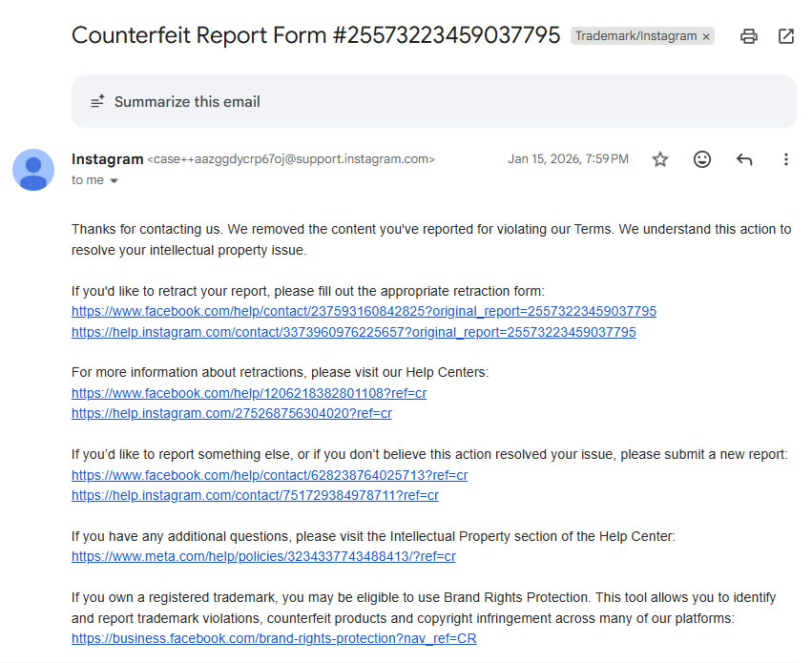Open the Brand Rights Protection link
Image resolution: width=812 pixels, height=663 pixels.
tap(274, 639)
